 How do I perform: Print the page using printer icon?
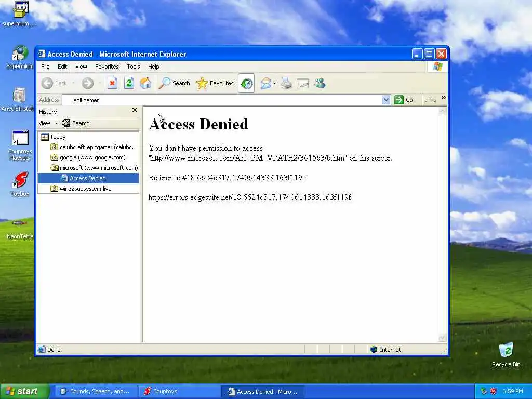[x=286, y=83]
